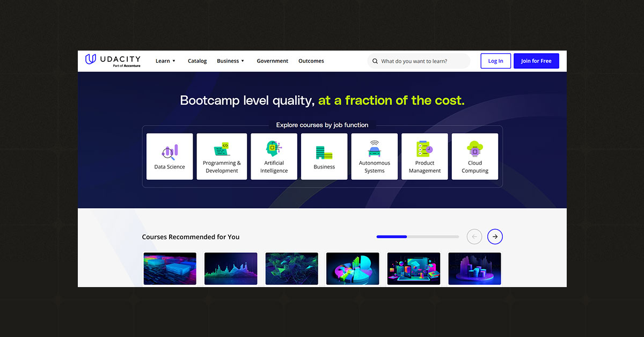Click the Data Science card label

(x=170, y=167)
